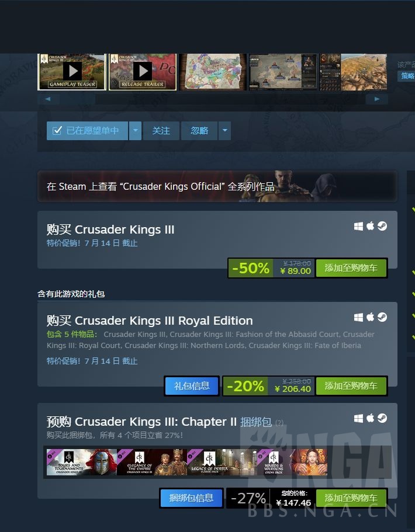Click the Apple icon on the Crusader Kings III purchase box

pyautogui.click(x=370, y=226)
